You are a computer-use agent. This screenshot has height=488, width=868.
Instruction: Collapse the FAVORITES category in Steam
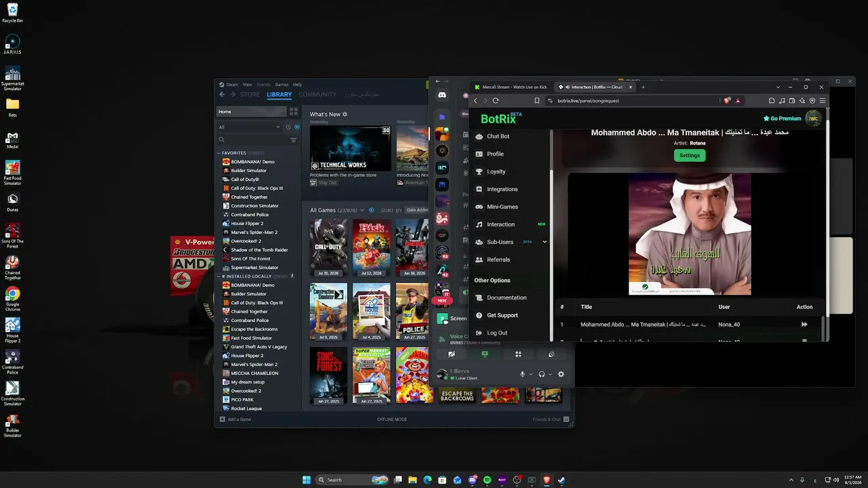click(219, 153)
